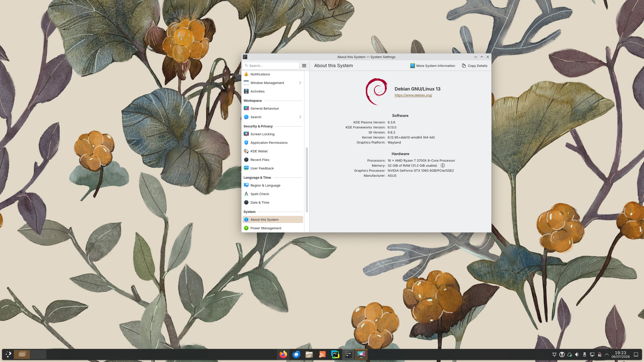Launch Firefox from the taskbar
This screenshot has height=362, width=644.
coord(283,354)
